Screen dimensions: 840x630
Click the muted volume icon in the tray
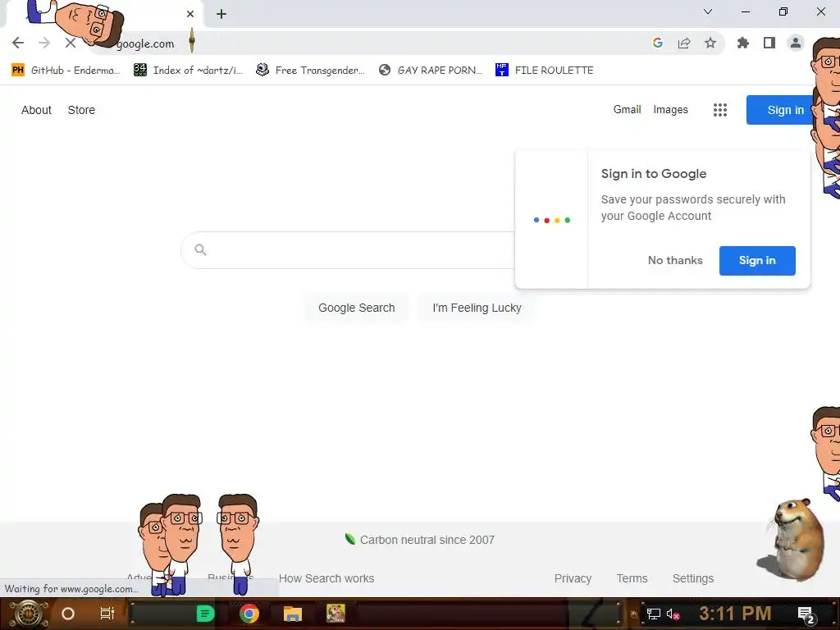point(673,614)
